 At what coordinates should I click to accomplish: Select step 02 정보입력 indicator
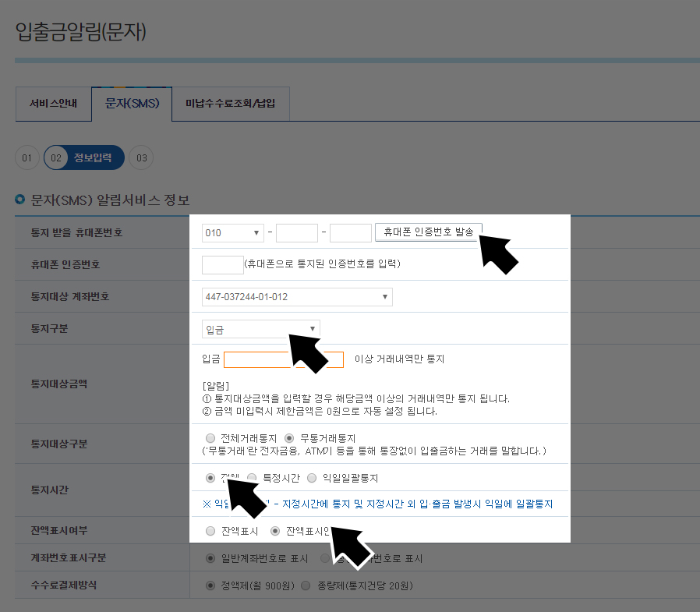[84, 157]
